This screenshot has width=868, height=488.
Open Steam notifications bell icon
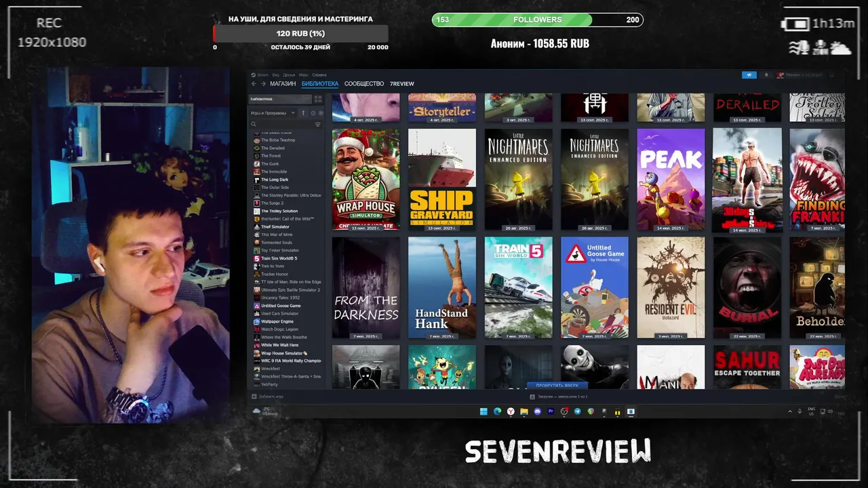767,75
